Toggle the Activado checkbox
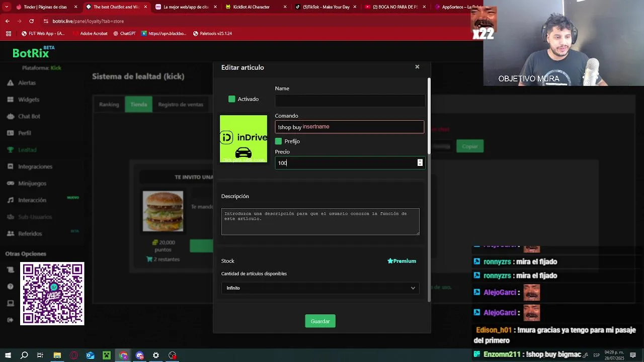 coord(231,99)
